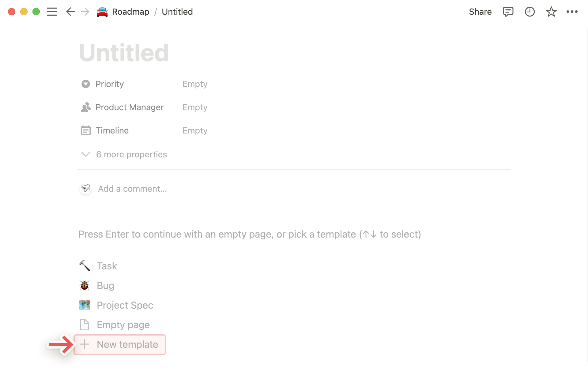Click the Product Manager person icon
This screenshot has height=372, width=588.
coord(86,107)
